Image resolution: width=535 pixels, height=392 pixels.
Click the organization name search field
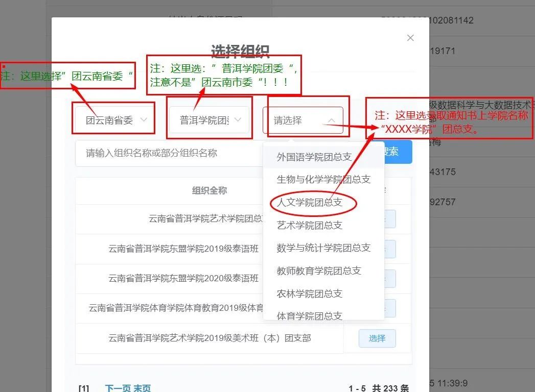point(169,153)
